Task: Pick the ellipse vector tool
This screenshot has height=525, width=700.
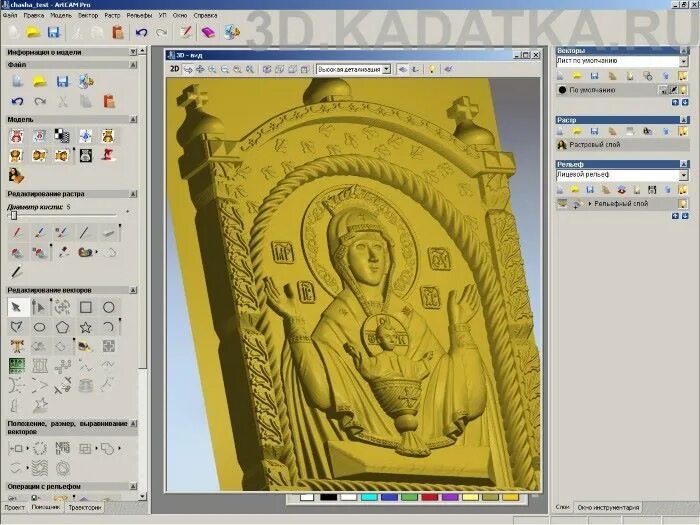Action: click(39, 327)
